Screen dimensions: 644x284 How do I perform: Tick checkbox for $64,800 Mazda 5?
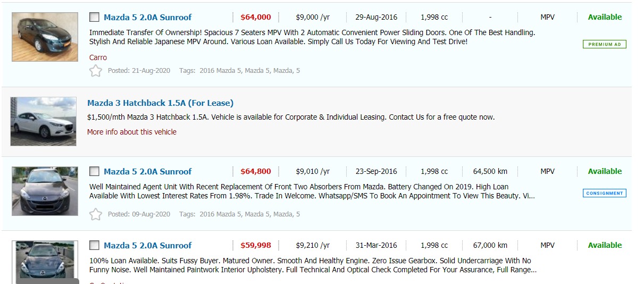(94, 171)
